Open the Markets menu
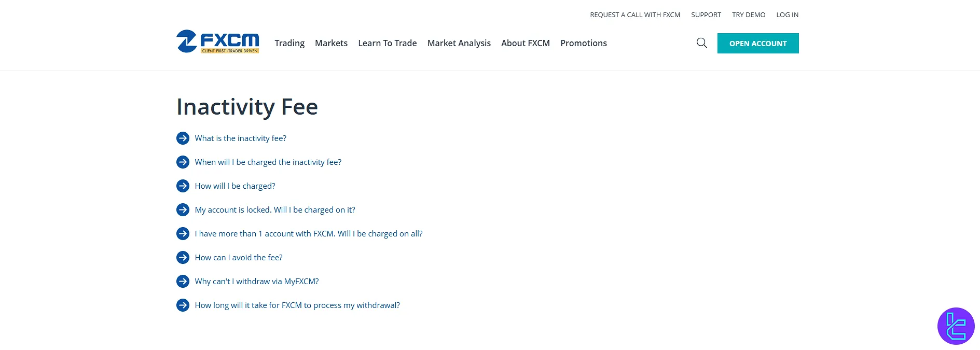Screen dimensions: 980x350 331,43
